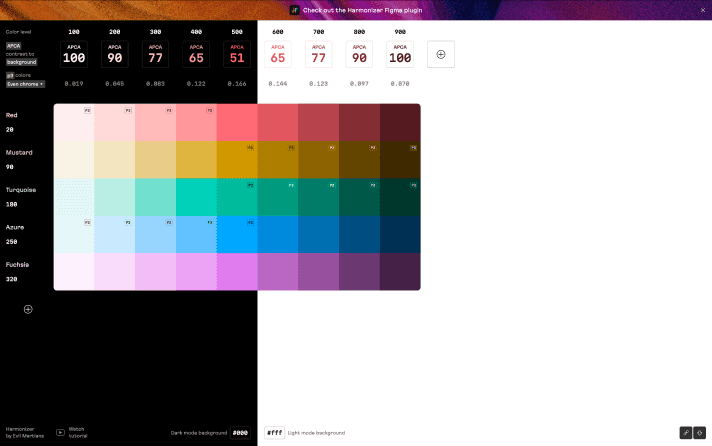Edit the Red hue name

[x=12, y=115]
